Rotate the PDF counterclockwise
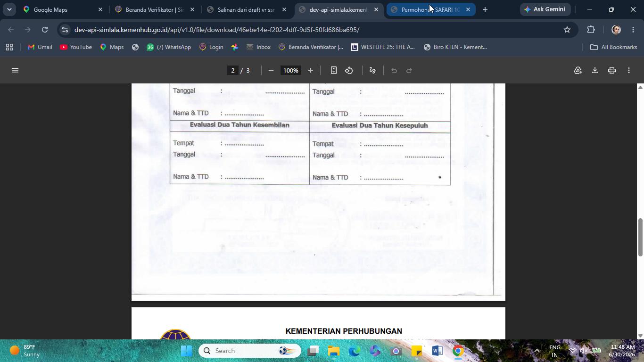644x362 pixels. click(349, 70)
